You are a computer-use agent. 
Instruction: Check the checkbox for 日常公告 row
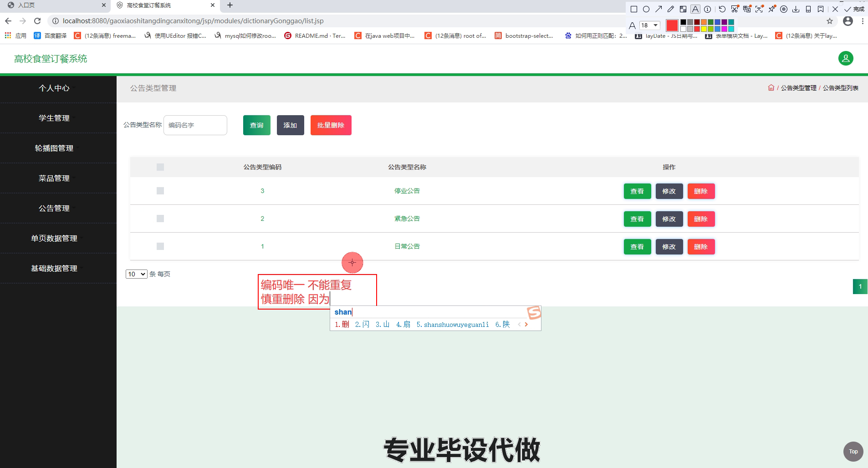pyautogui.click(x=160, y=246)
